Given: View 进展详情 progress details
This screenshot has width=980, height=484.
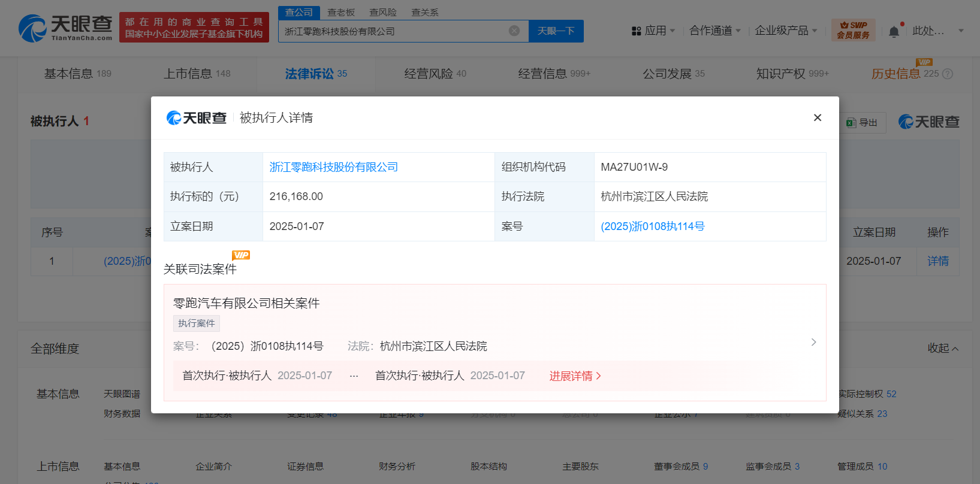Looking at the screenshot, I should (575, 376).
